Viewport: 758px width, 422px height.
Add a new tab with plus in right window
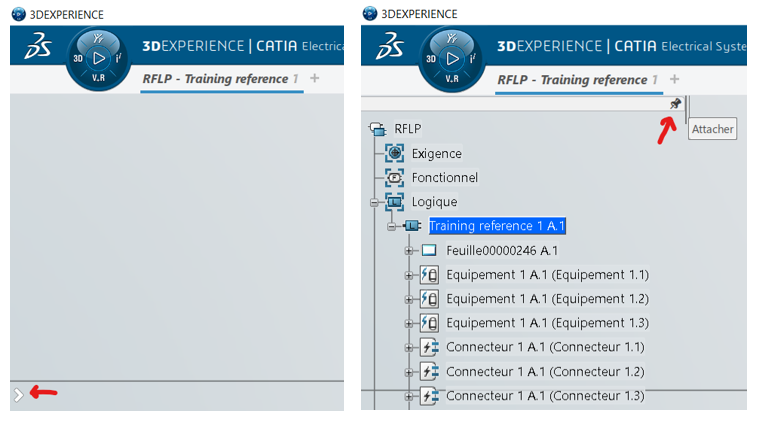pos(674,79)
